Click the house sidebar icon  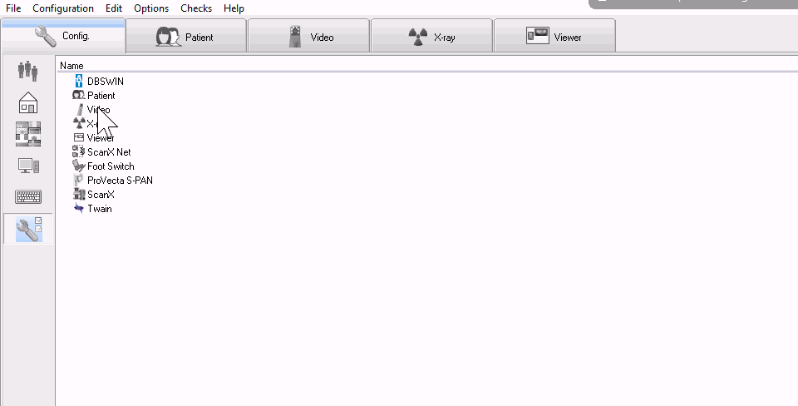point(28,102)
